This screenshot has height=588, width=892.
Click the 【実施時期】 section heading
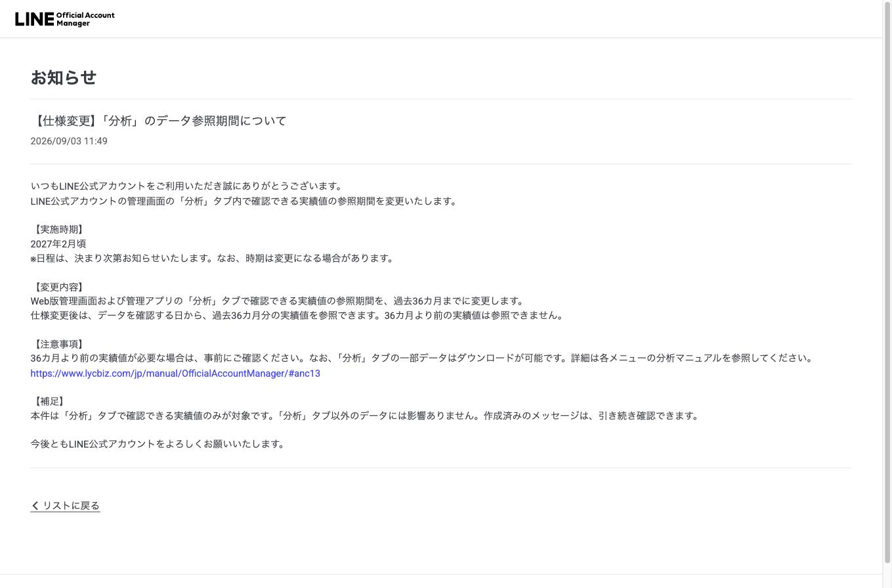[58, 230]
